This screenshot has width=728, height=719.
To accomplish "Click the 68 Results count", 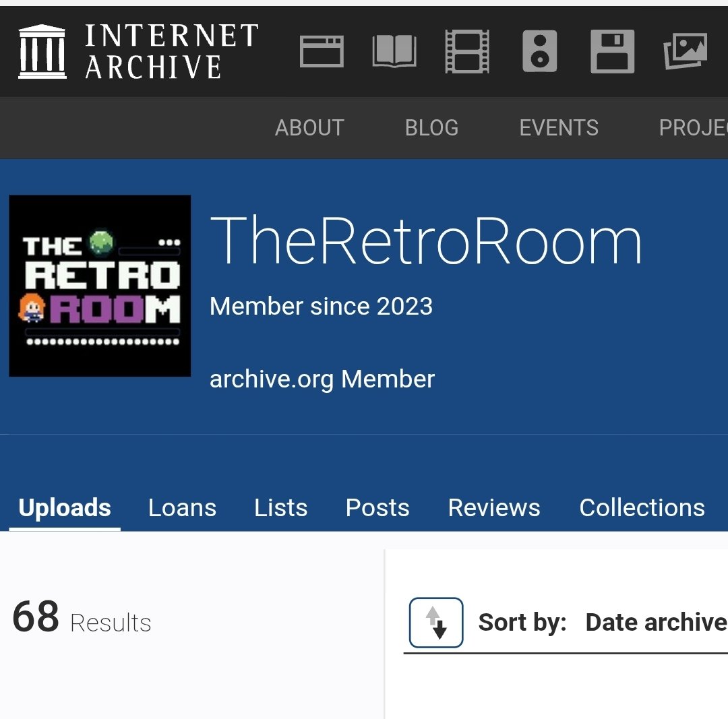I will 82,618.
